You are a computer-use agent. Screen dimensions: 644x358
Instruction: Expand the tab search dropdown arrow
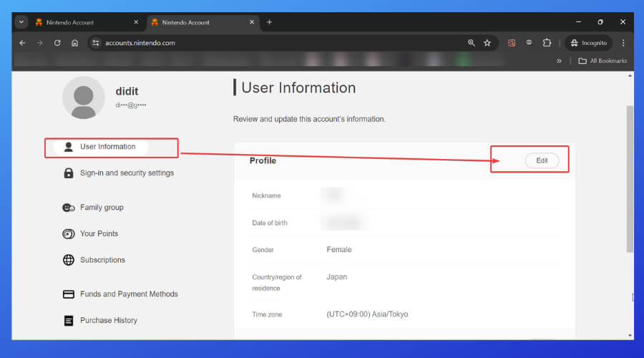click(21, 22)
